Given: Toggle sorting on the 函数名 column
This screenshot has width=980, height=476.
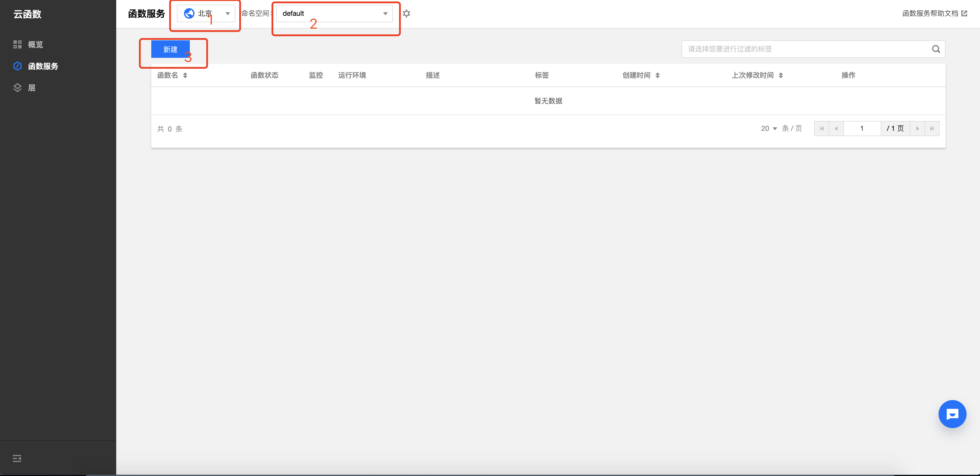Looking at the screenshot, I should tap(186, 75).
